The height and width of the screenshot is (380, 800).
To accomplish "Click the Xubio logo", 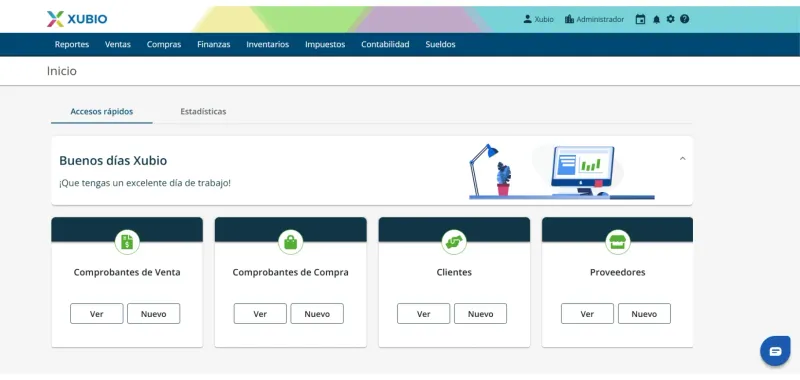I will click(x=77, y=19).
